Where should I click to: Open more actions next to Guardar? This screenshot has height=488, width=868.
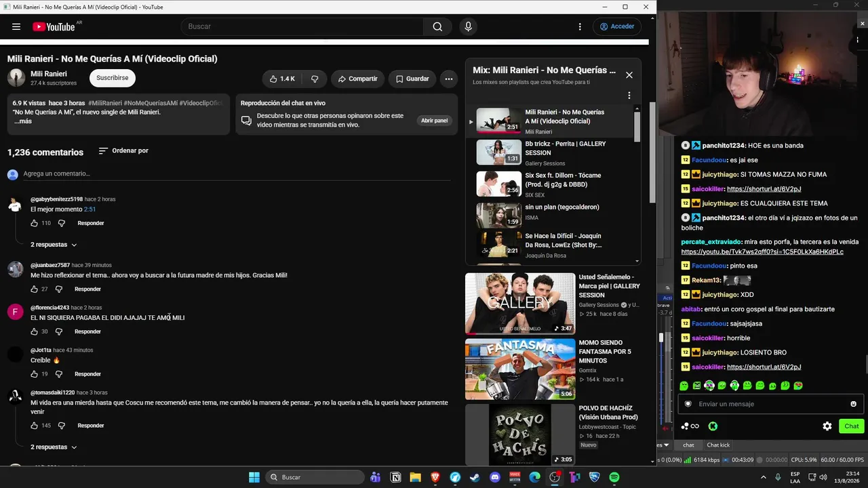click(x=449, y=79)
